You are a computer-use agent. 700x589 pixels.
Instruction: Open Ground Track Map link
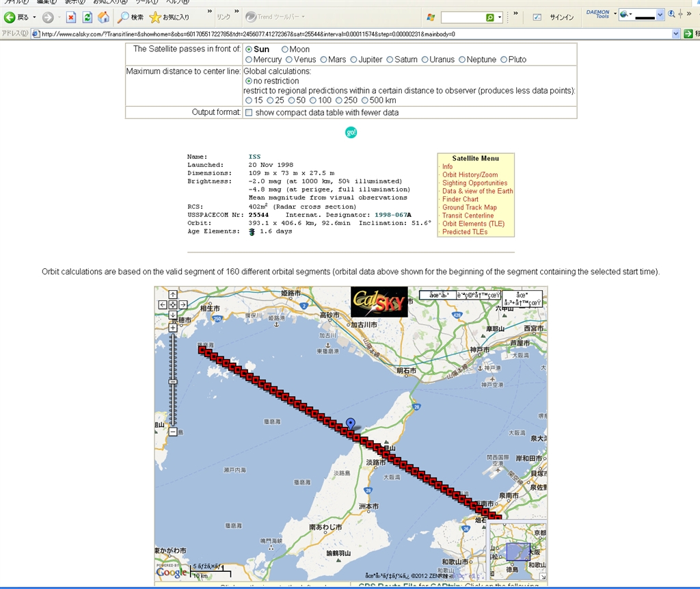469,207
